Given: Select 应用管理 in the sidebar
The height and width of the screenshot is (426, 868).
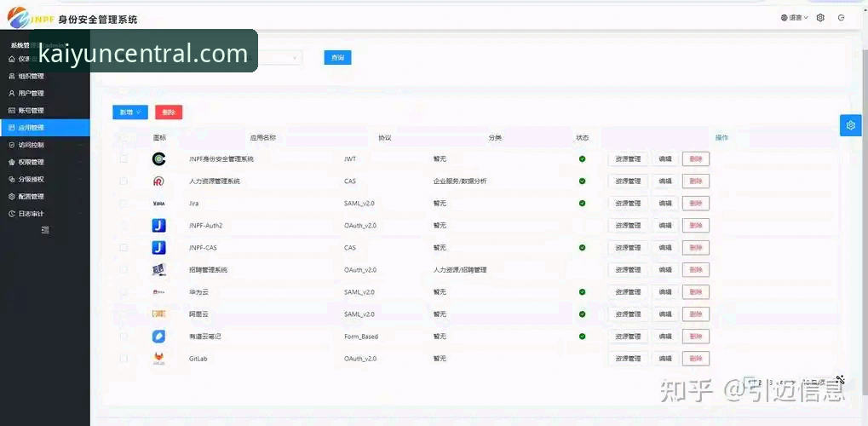Looking at the screenshot, I should [45, 128].
